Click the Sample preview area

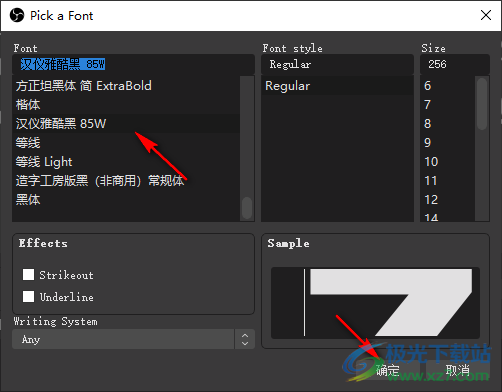[x=375, y=303]
